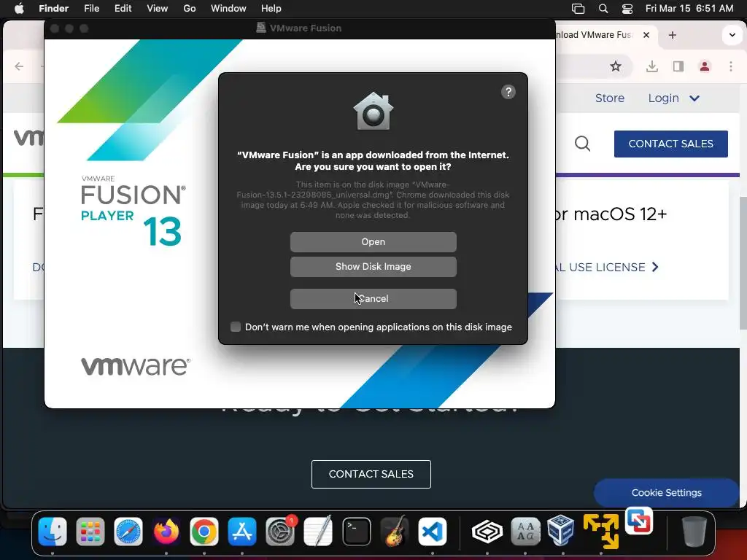
Task: Click the Chrome page vertical scrollbar
Action: (743, 262)
